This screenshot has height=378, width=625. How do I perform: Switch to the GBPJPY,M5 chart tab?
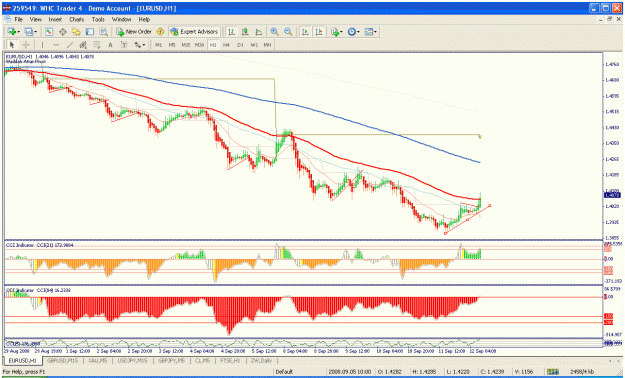tap(170, 360)
